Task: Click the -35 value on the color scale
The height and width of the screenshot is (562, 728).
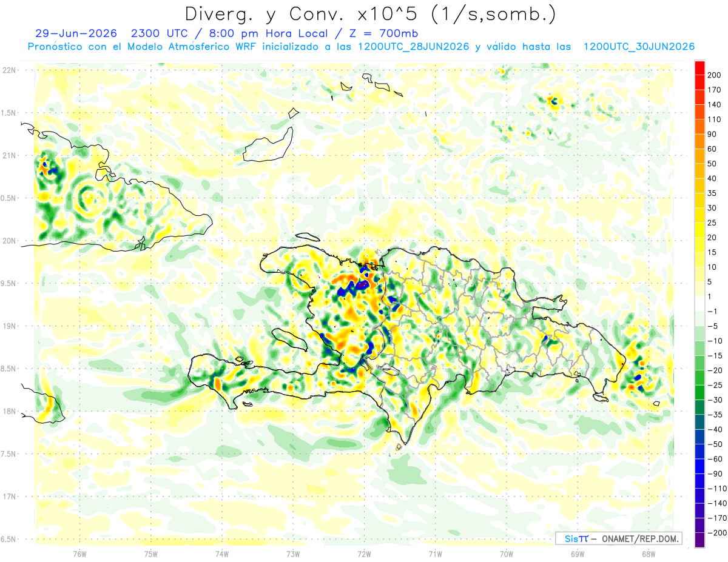Action: point(715,414)
